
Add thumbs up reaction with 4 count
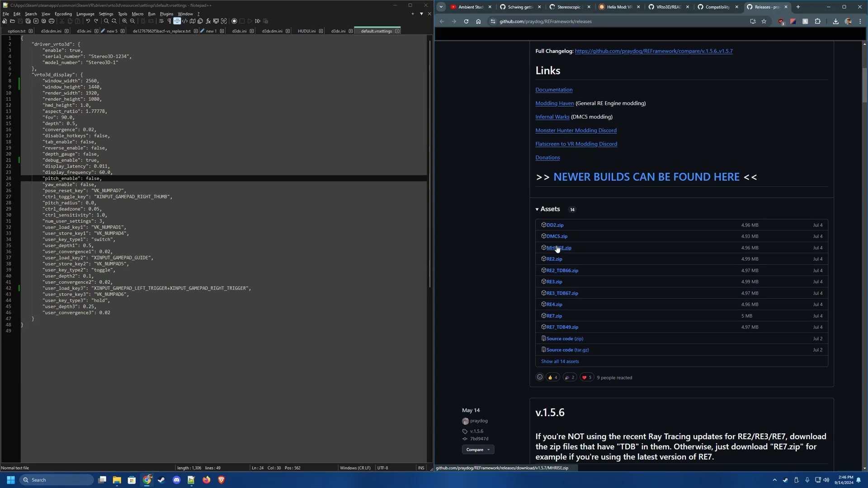(x=552, y=378)
